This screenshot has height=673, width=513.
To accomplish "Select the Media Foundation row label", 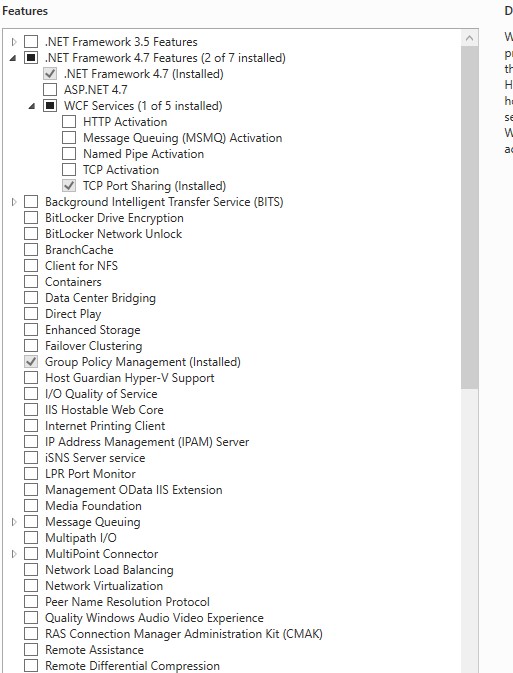I will tap(93, 506).
